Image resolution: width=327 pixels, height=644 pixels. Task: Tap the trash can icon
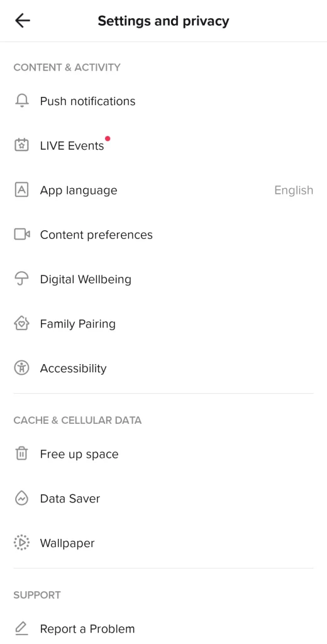point(21,454)
